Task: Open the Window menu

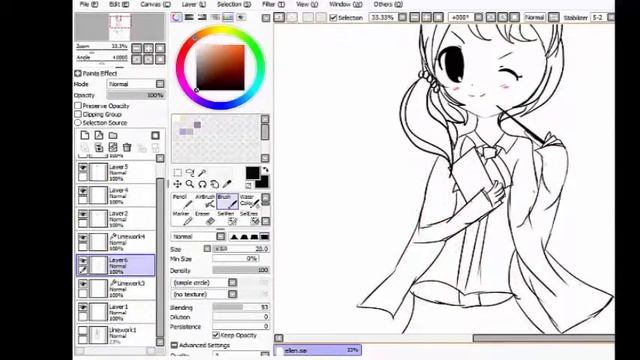Action: (x=345, y=4)
